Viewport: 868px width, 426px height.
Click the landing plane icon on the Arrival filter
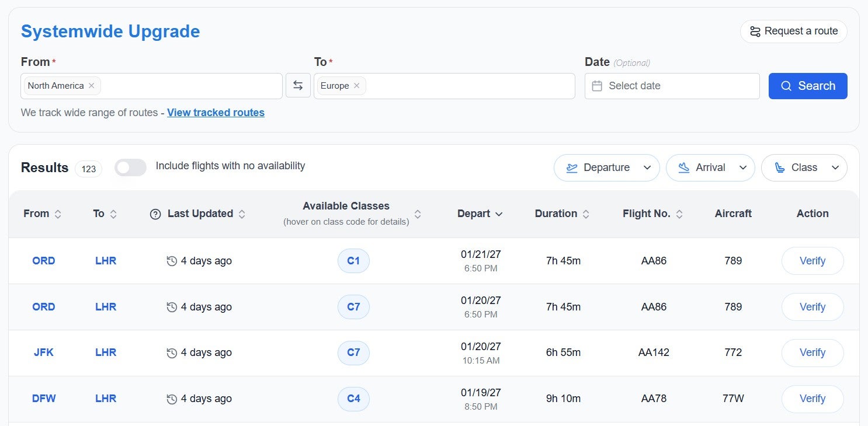tap(683, 167)
